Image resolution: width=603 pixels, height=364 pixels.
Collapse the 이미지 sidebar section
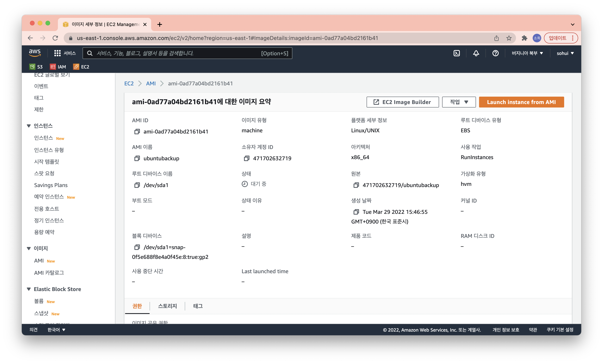tap(29, 248)
